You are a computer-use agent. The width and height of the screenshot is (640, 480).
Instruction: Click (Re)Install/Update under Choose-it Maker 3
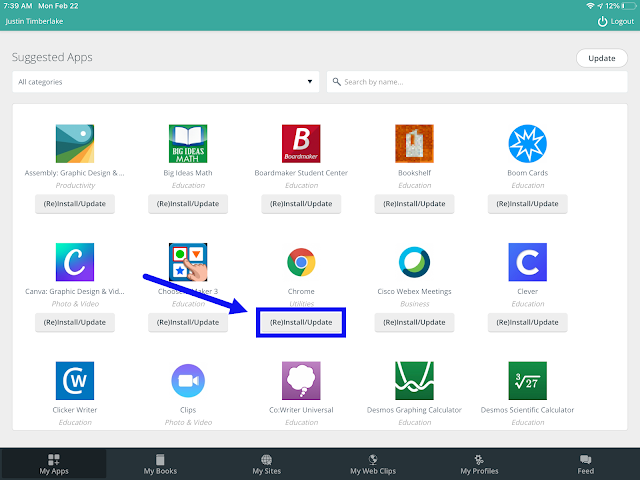click(188, 322)
